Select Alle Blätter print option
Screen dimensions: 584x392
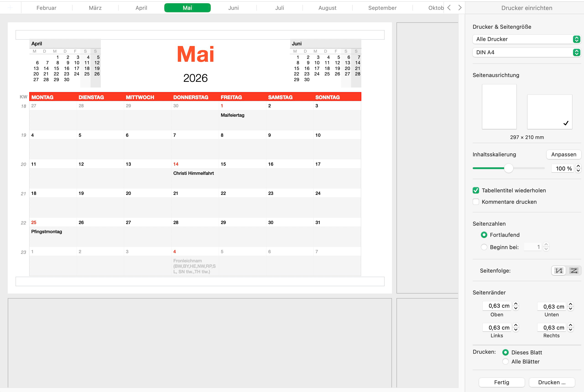[x=506, y=361]
